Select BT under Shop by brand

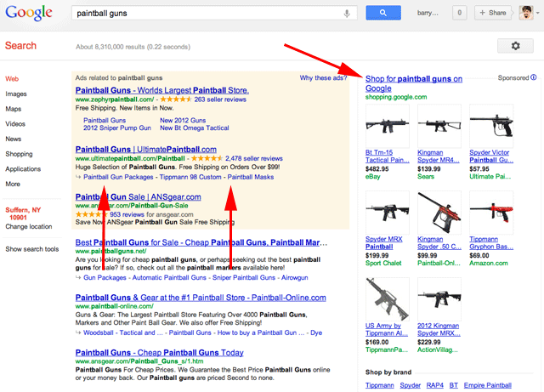(454, 385)
